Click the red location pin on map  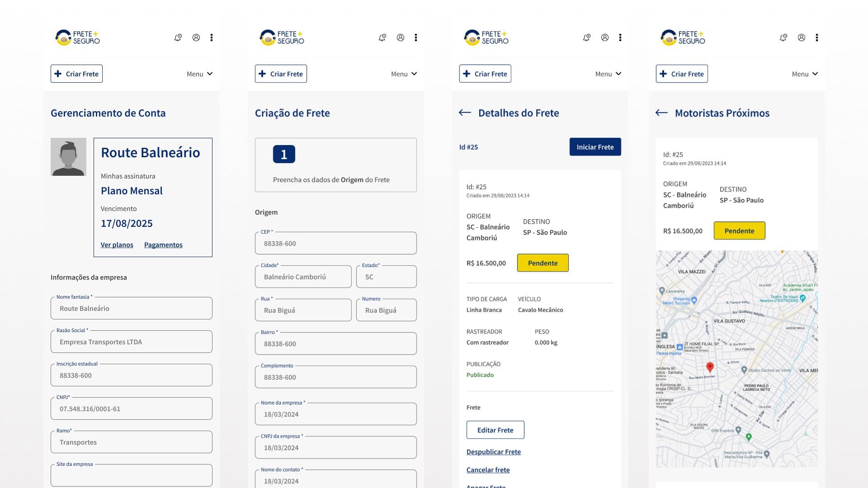coord(710,367)
